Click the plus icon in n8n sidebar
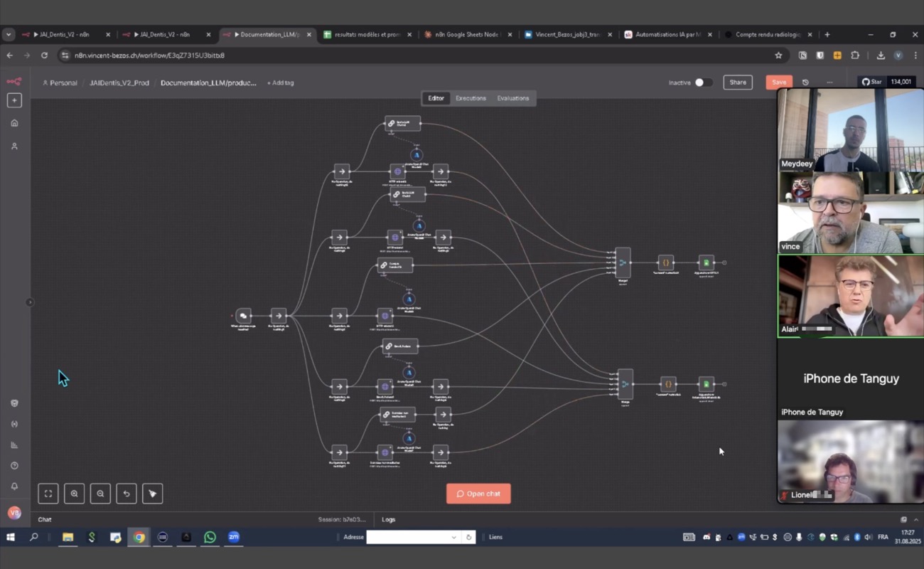The width and height of the screenshot is (924, 569). coord(14,100)
